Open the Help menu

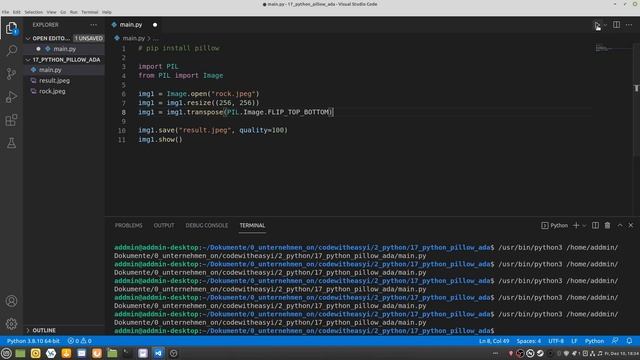point(107,12)
